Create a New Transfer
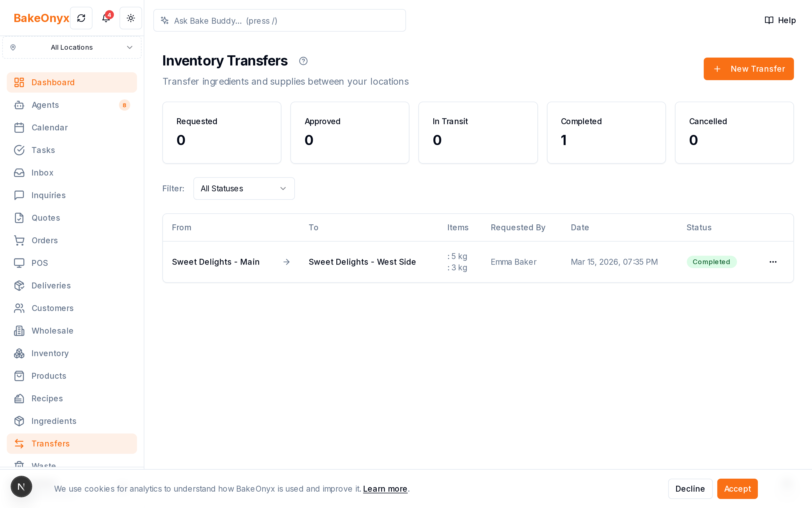 tap(749, 69)
